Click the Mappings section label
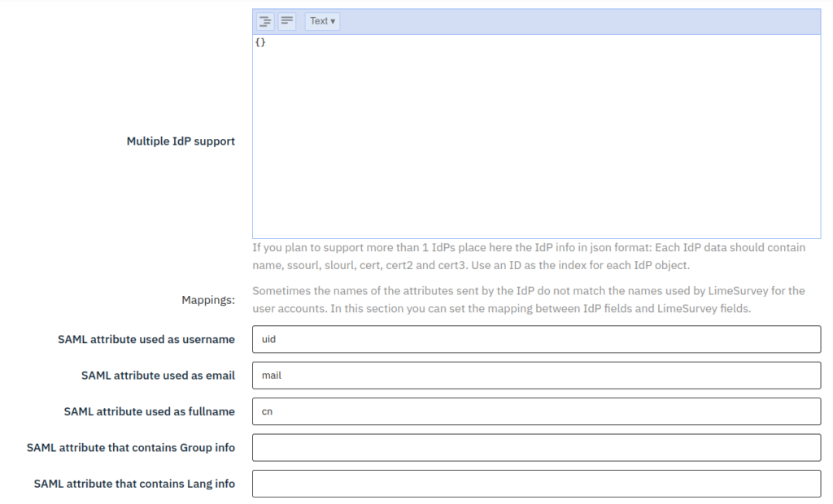Viewport: 833px width, 504px height. 208,299
